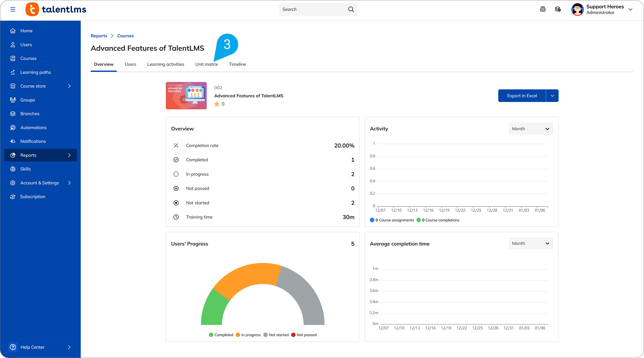Click the Learning paths icon in the sidebar
This screenshot has height=358, width=644.
click(x=13, y=72)
